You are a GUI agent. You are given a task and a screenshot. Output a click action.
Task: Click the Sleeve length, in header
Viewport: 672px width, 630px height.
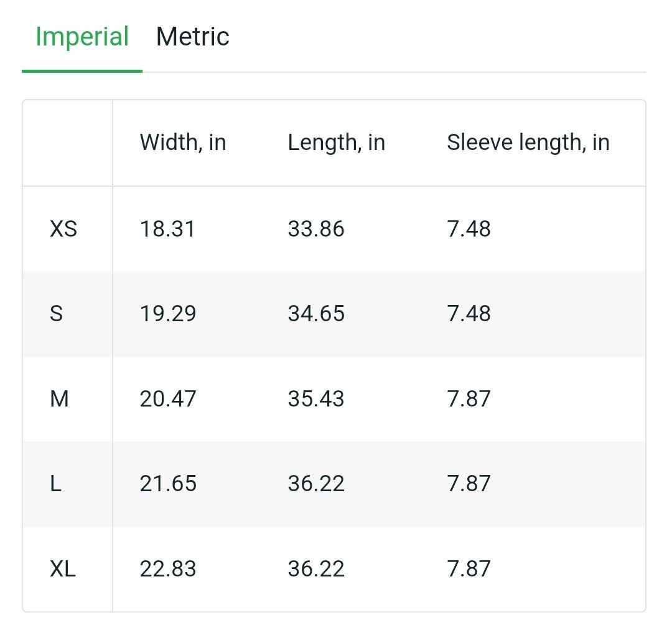(528, 143)
